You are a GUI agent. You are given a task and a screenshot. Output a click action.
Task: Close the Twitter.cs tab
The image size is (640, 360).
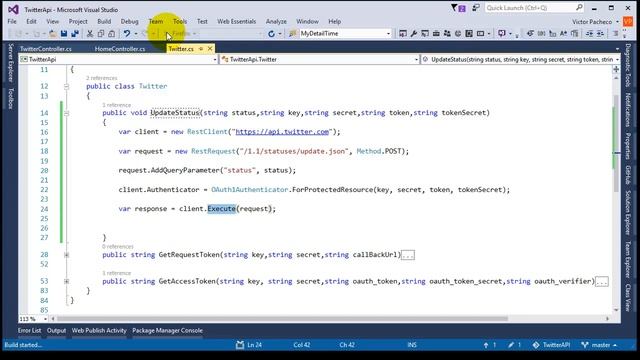tap(210, 49)
